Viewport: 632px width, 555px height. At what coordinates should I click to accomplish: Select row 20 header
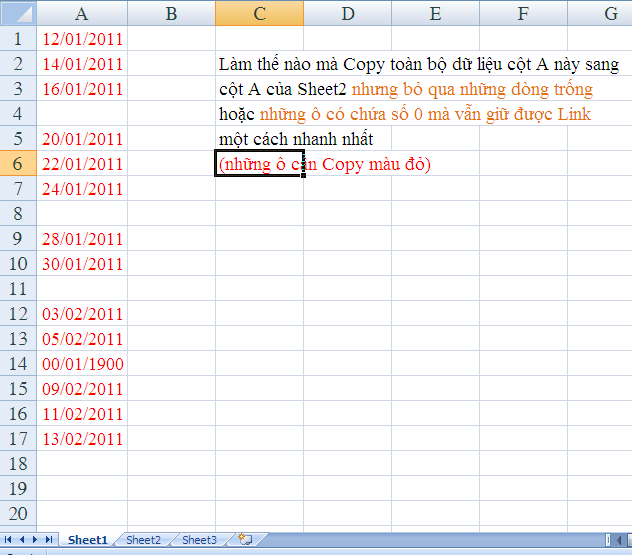18,513
